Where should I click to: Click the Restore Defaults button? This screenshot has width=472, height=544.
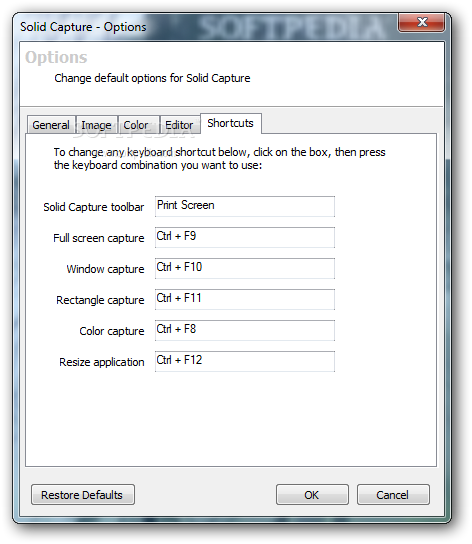(x=83, y=494)
